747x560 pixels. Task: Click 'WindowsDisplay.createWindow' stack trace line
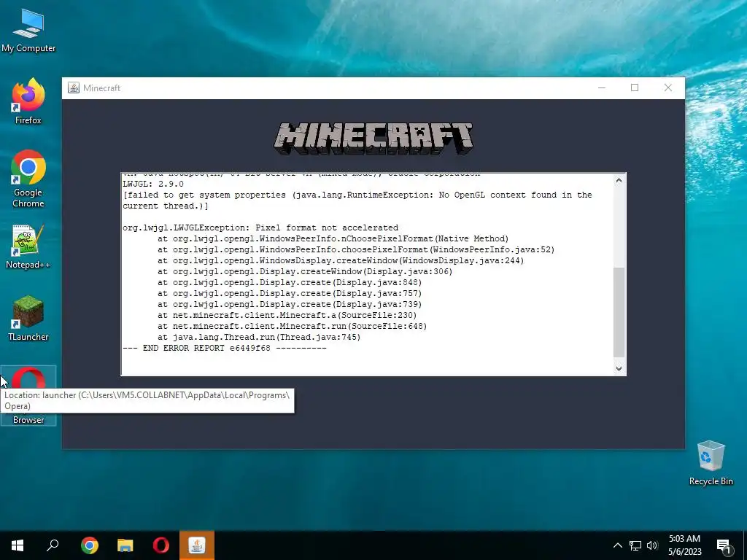coord(341,260)
